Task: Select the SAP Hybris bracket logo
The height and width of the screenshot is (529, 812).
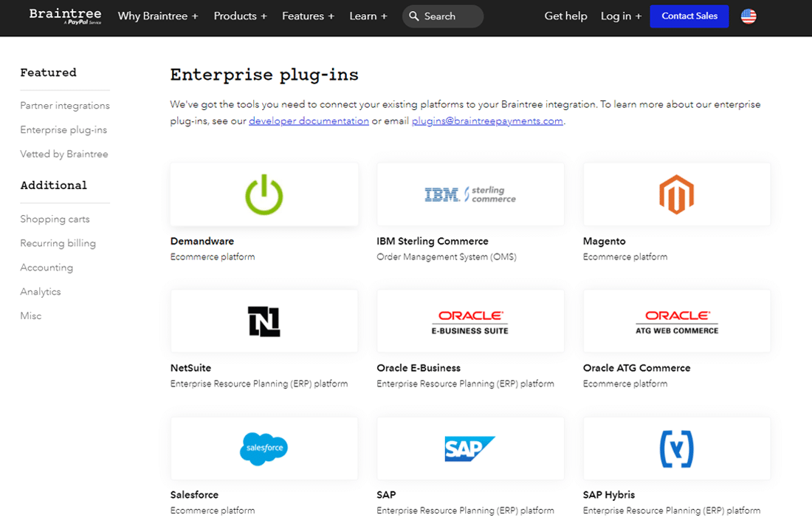Action: pyautogui.click(x=676, y=448)
